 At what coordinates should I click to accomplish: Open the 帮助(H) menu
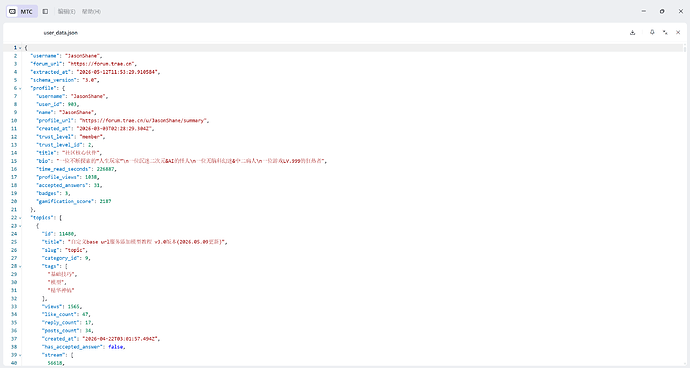[x=91, y=11]
